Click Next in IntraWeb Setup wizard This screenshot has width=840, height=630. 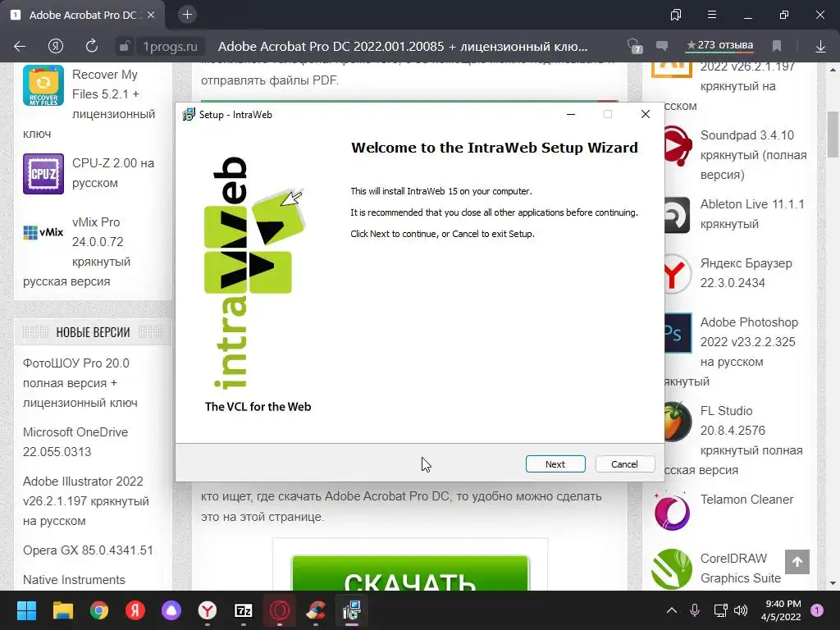555,464
